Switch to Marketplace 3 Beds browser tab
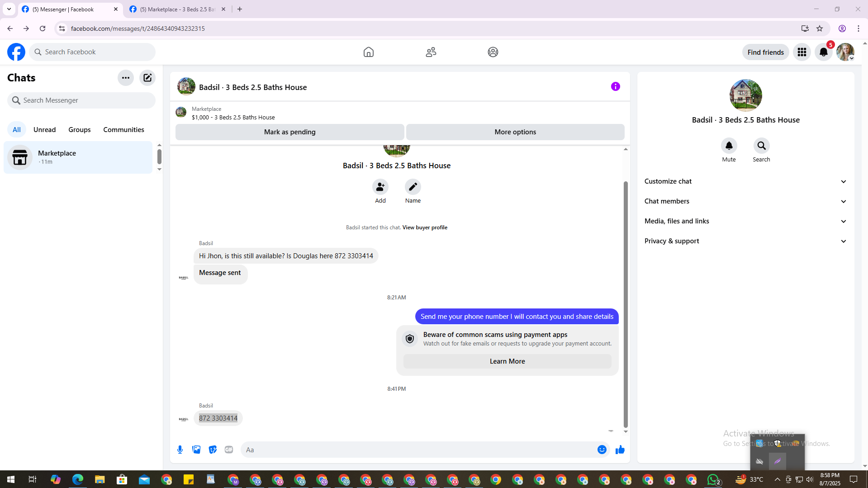The image size is (868, 488). pyautogui.click(x=177, y=9)
